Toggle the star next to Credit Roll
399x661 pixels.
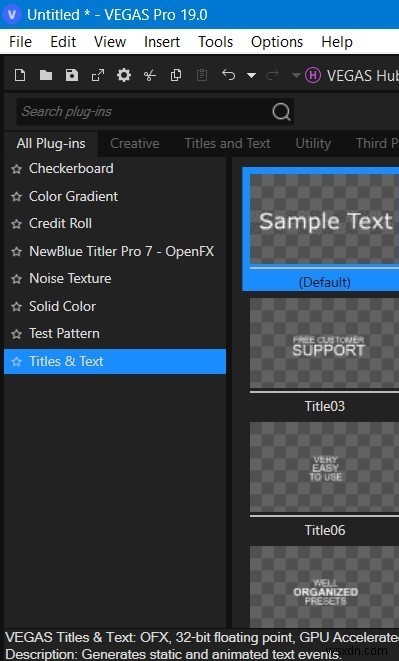(16, 224)
